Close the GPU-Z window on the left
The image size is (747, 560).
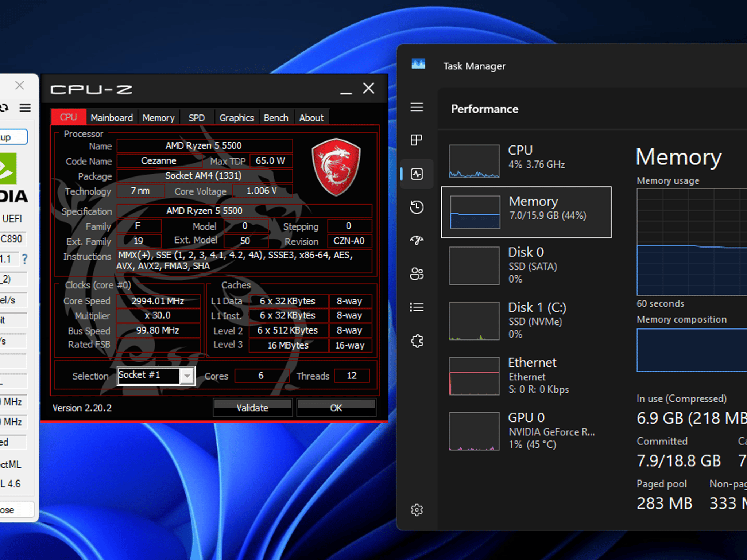coord(20,85)
